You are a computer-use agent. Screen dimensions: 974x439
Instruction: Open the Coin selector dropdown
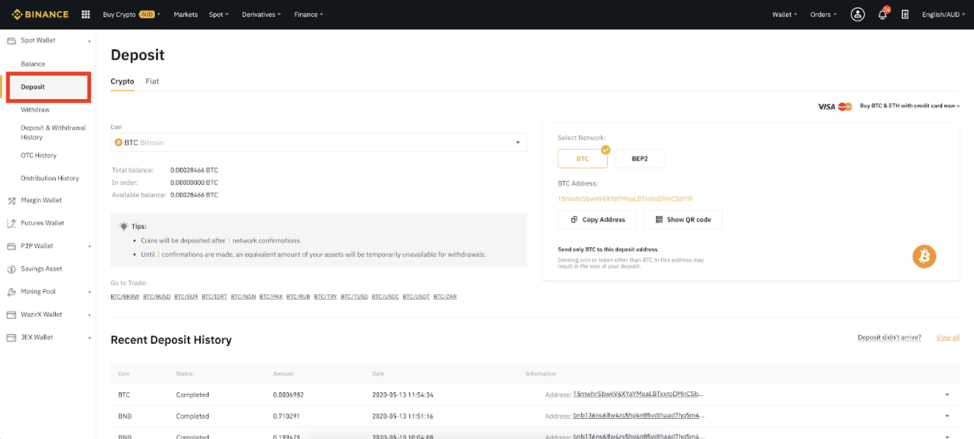tap(319, 142)
